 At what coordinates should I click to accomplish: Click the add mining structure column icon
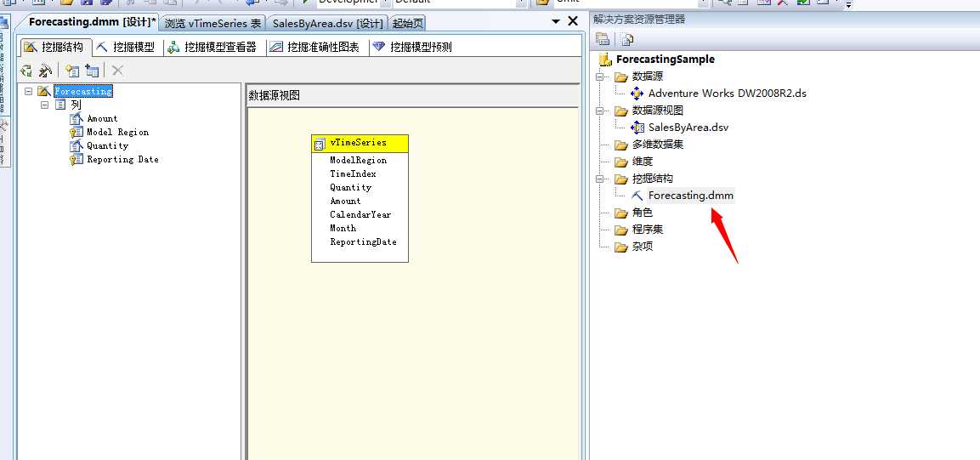(x=72, y=71)
